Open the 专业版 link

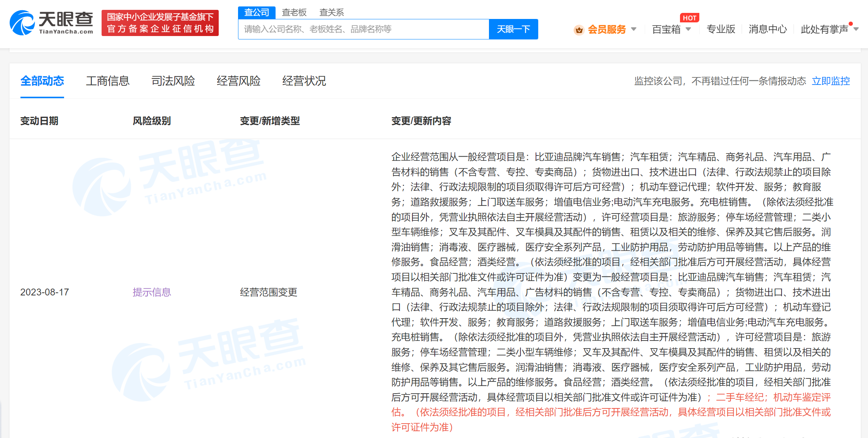tap(721, 29)
